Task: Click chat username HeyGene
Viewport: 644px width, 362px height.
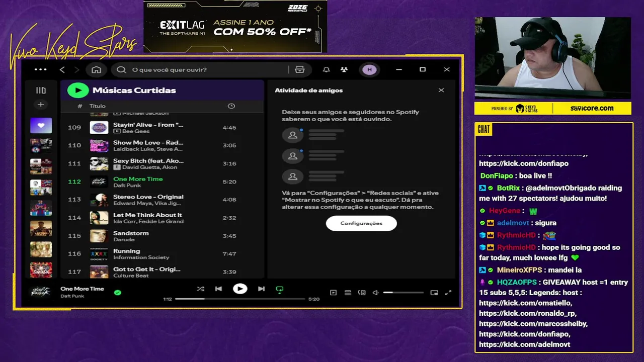Action: 504,211
